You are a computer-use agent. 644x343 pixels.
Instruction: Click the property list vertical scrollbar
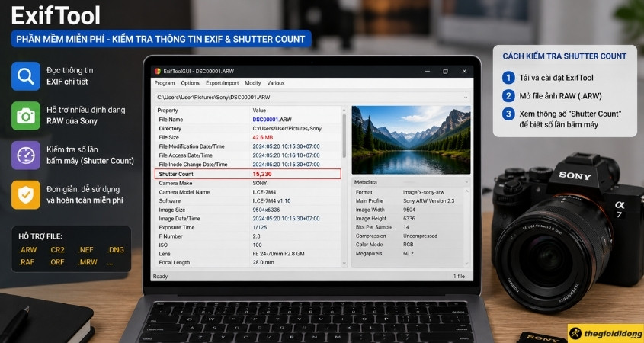(x=344, y=136)
